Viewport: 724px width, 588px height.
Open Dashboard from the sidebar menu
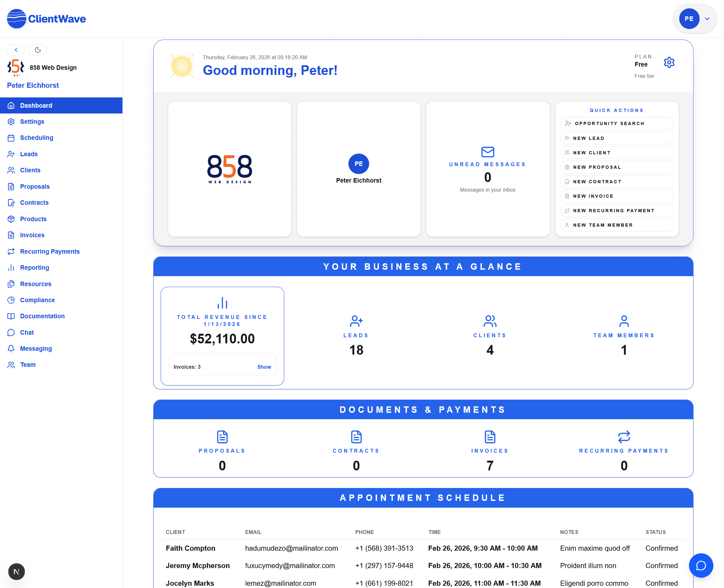click(x=36, y=105)
